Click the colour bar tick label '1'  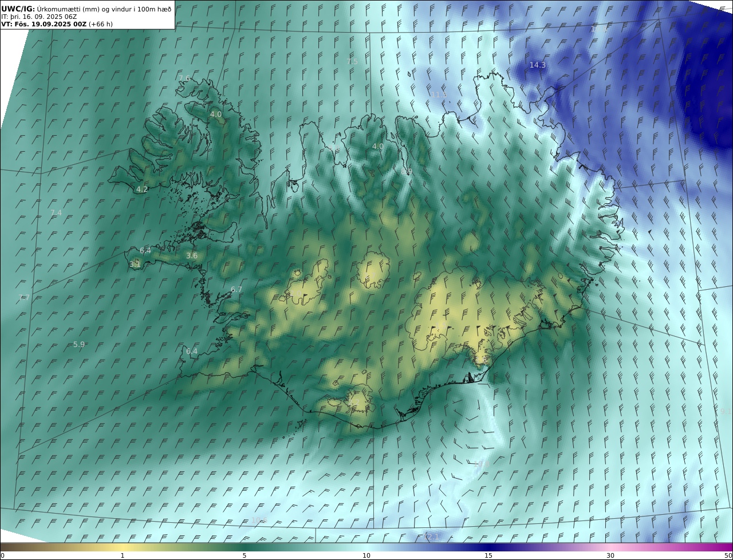pyautogui.click(x=122, y=555)
